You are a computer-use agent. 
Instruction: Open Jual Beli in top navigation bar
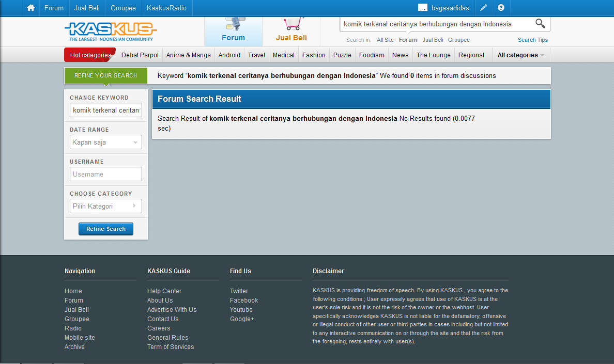(87, 8)
